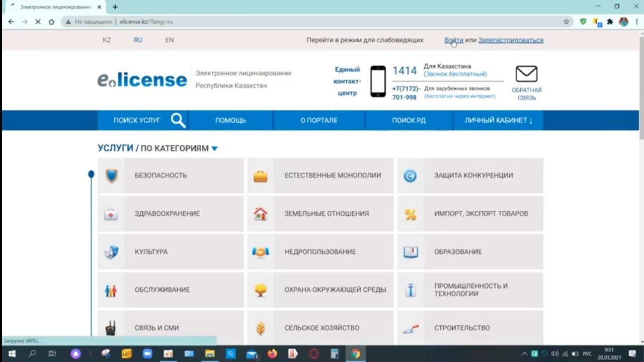Click the Безопасность shield icon
The image size is (644, 362).
click(x=111, y=175)
